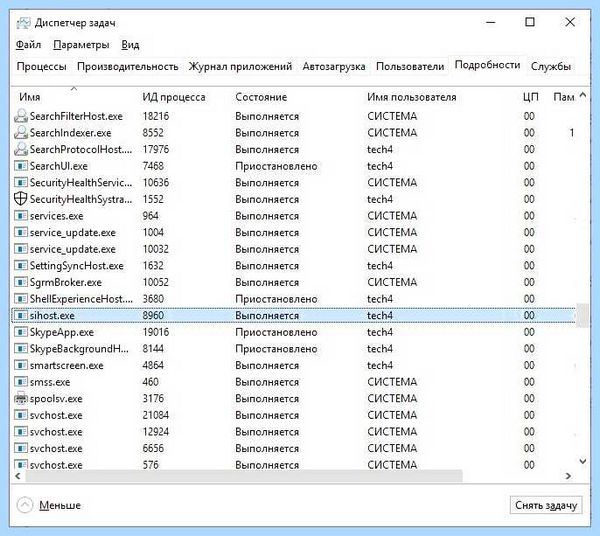Select the spoolsv.exe row name
This screenshot has height=536, width=600.
coord(56,399)
